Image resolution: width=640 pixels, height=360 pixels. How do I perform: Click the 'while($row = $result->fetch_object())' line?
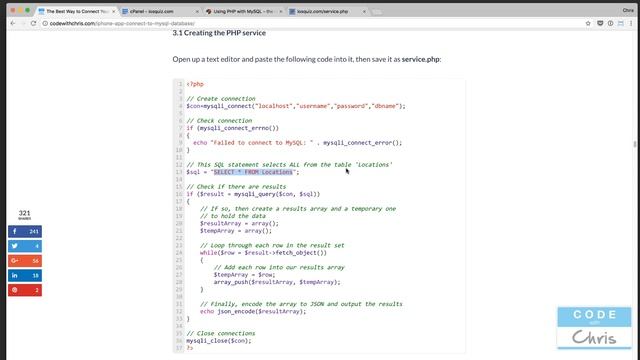[263, 253]
